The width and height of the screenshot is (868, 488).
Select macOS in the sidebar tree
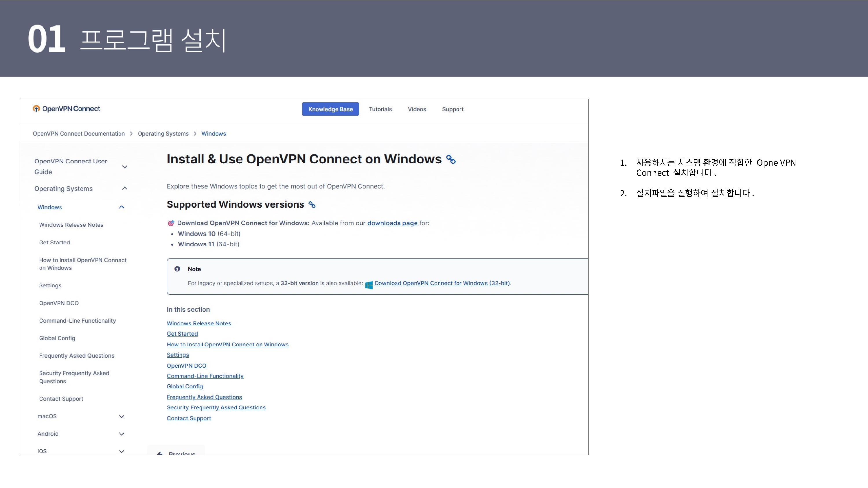point(47,417)
